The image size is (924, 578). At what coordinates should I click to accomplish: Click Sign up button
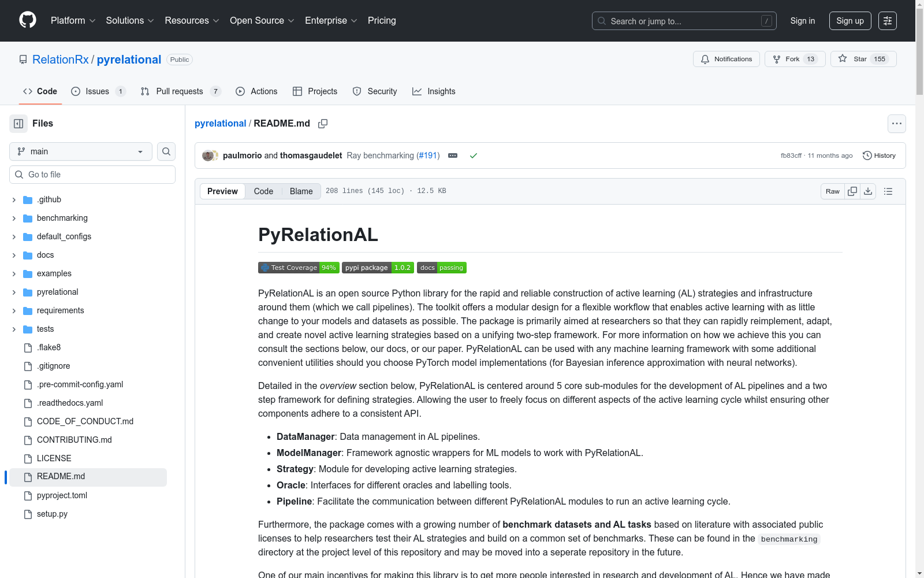point(850,21)
